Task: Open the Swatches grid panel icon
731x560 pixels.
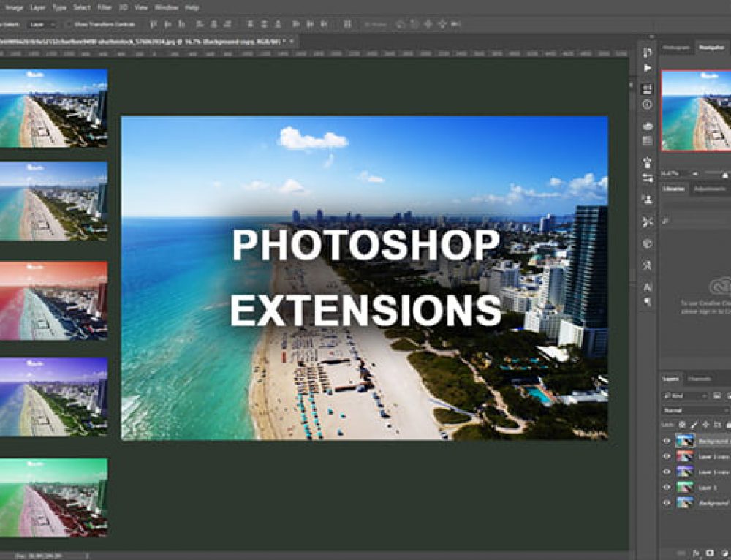Action: (x=647, y=141)
